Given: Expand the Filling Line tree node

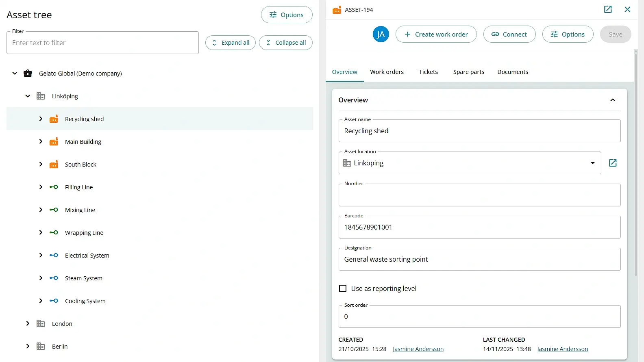Looking at the screenshot, I should point(41,187).
